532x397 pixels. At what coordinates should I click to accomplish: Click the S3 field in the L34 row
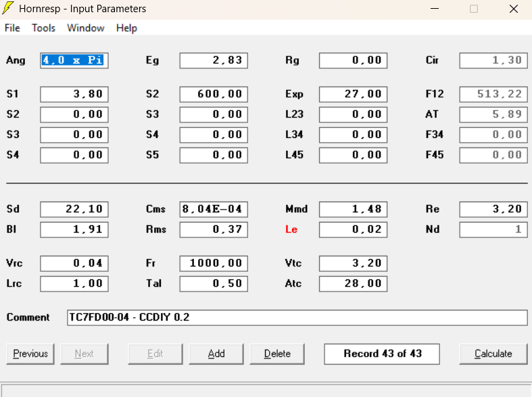click(74, 135)
